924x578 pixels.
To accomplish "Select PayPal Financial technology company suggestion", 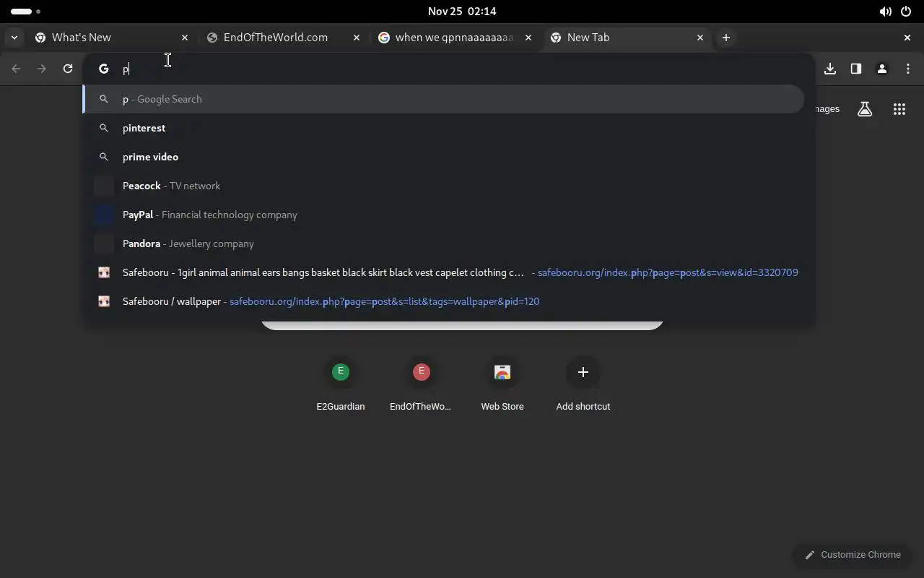I will coord(443,215).
